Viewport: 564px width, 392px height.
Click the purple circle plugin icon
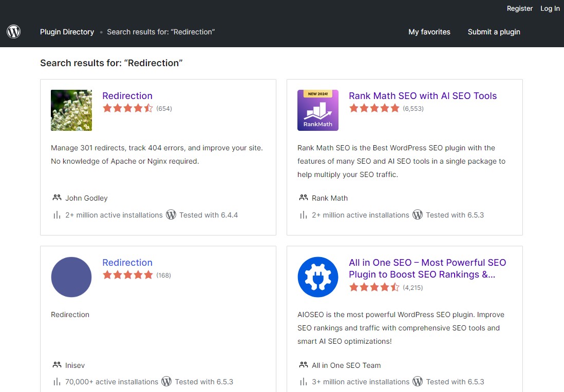(x=71, y=277)
